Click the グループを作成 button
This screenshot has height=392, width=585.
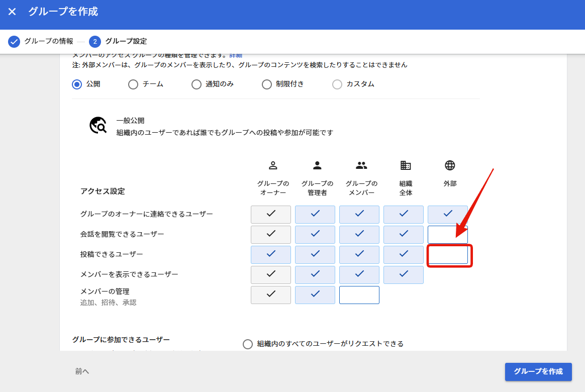tap(538, 371)
